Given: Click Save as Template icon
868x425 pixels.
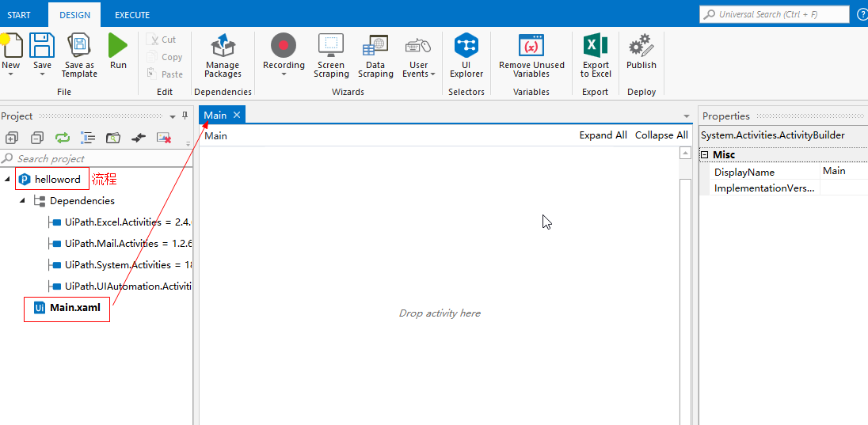Looking at the screenshot, I should [x=79, y=45].
